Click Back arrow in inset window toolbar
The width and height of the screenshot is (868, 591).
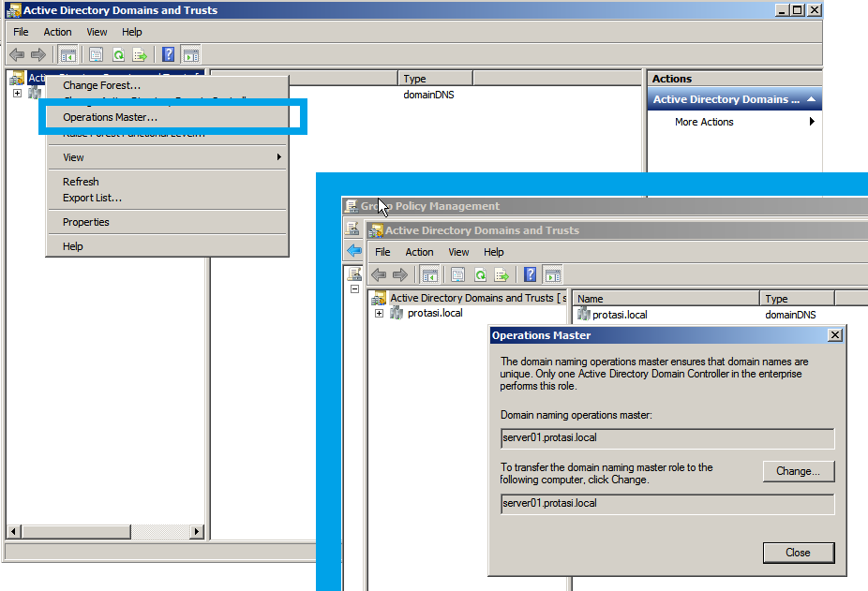pyautogui.click(x=379, y=274)
